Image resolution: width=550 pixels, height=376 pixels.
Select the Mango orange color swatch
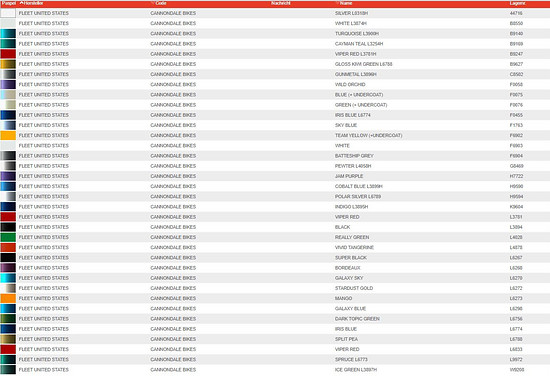[x=8, y=298]
